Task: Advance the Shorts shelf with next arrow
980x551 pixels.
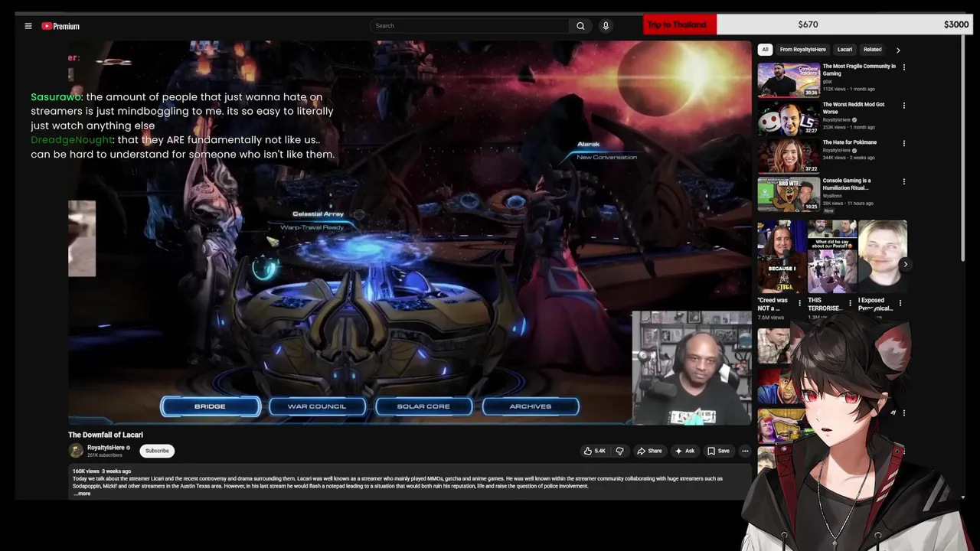Action: 905,265
